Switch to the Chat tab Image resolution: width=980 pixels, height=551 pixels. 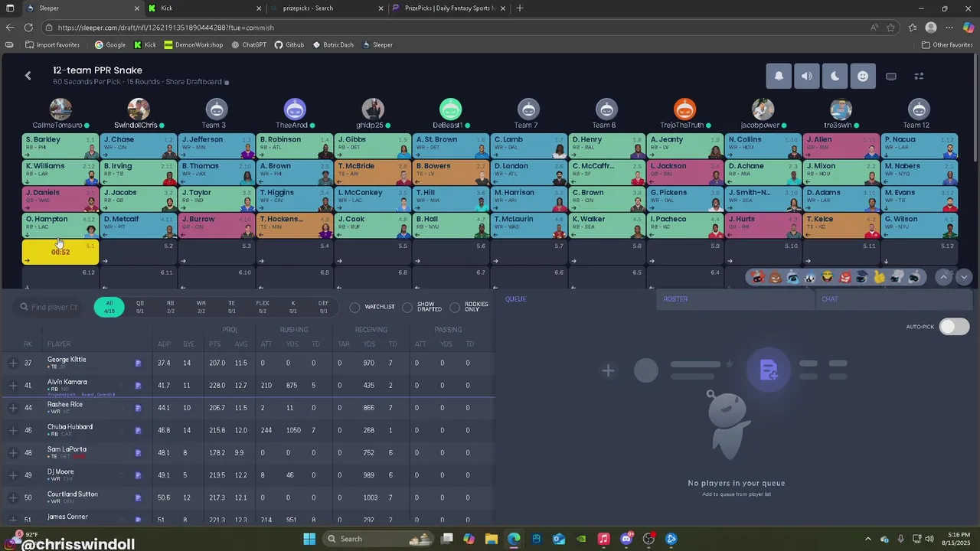click(893, 299)
